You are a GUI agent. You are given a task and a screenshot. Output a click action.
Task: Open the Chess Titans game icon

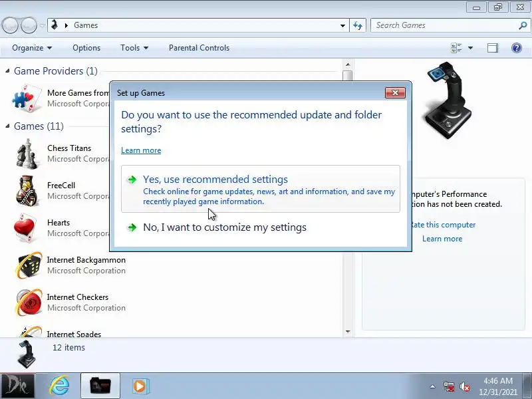[27, 154]
